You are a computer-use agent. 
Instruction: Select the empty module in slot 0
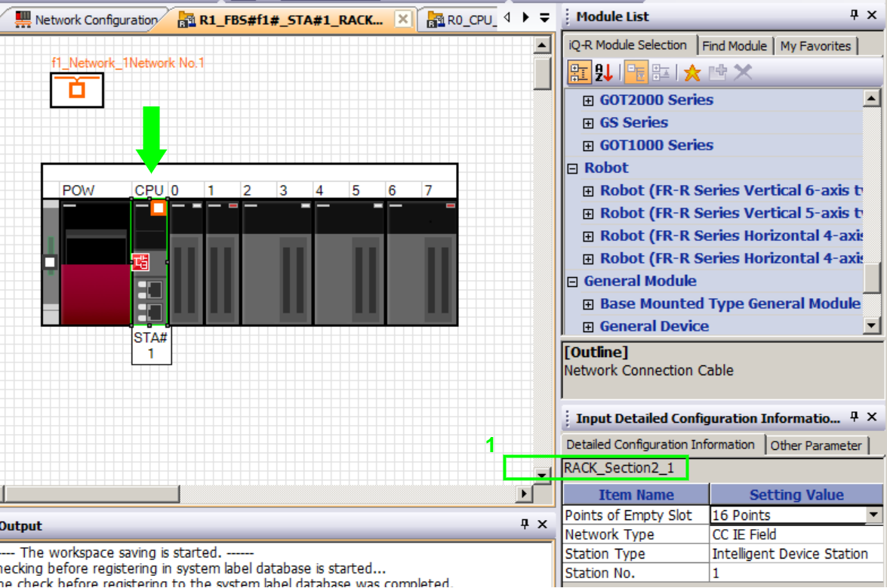tap(186, 263)
